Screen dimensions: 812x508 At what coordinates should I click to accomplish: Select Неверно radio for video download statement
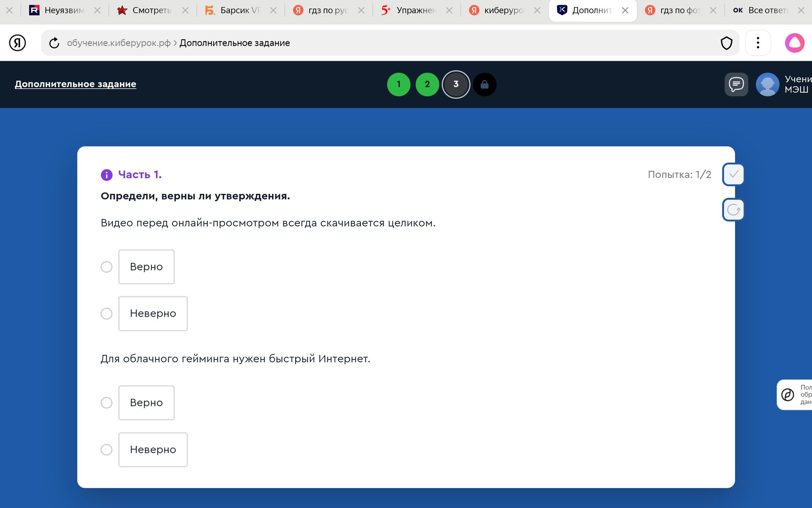107,314
